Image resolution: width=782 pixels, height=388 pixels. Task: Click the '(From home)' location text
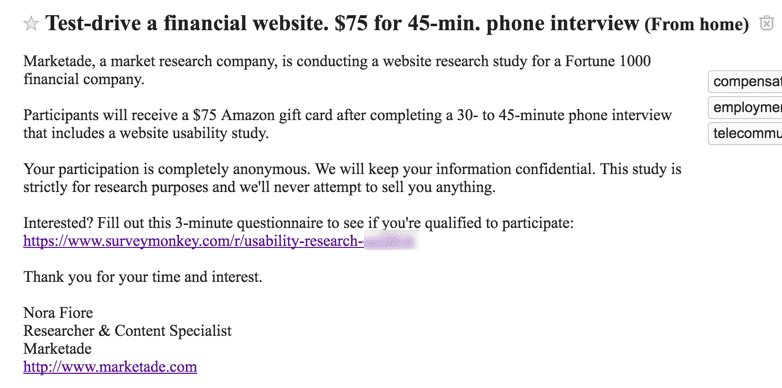[697, 24]
